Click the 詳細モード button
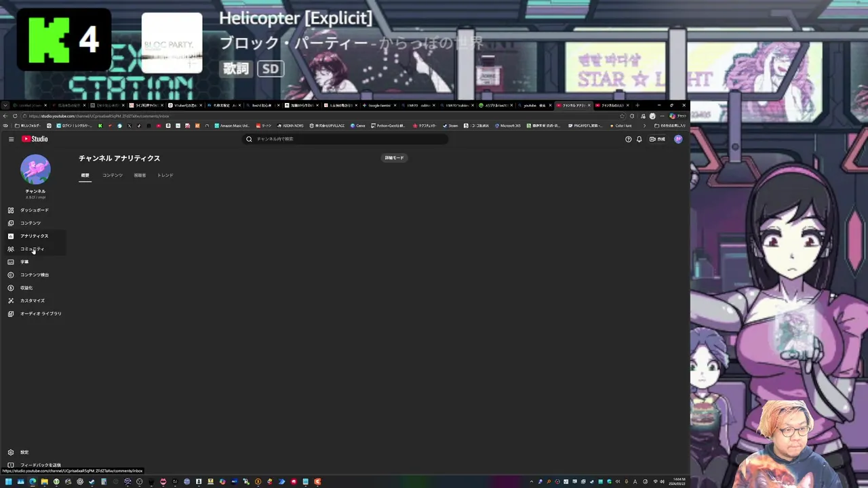 (x=394, y=158)
